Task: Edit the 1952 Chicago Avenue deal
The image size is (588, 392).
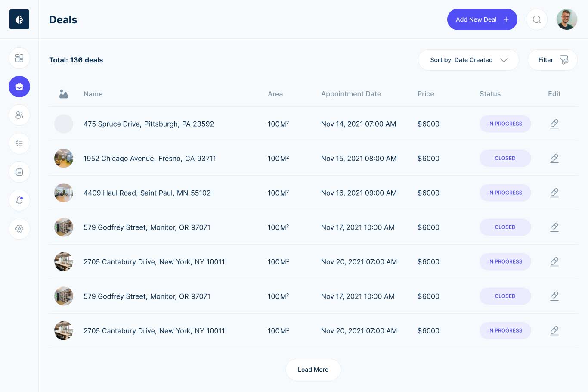Action: tap(554, 159)
